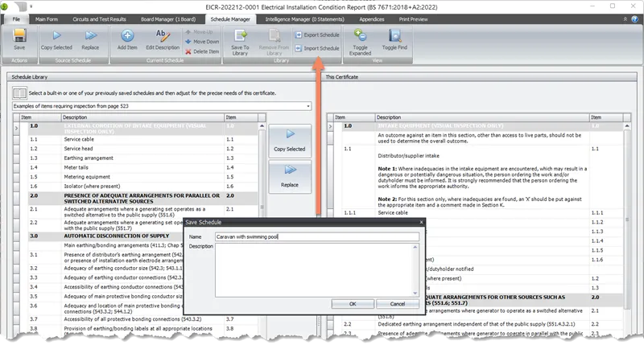Click Move Down in Current Schedule group
The height and width of the screenshot is (345, 644).
pyautogui.click(x=202, y=42)
